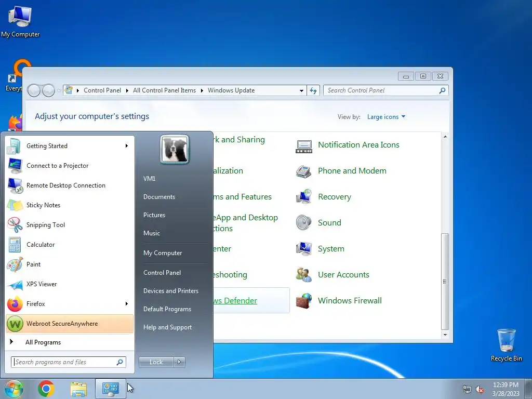Click the network tray icon
The height and width of the screenshot is (399, 532).
(x=467, y=389)
